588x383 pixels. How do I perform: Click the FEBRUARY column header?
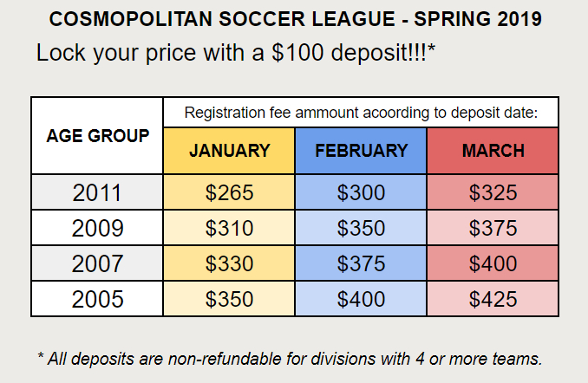click(361, 151)
